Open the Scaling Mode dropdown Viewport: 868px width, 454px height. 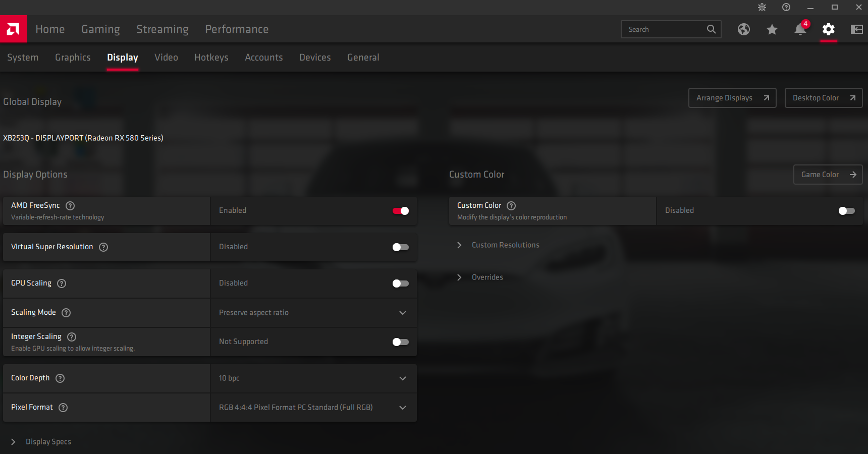pos(313,313)
